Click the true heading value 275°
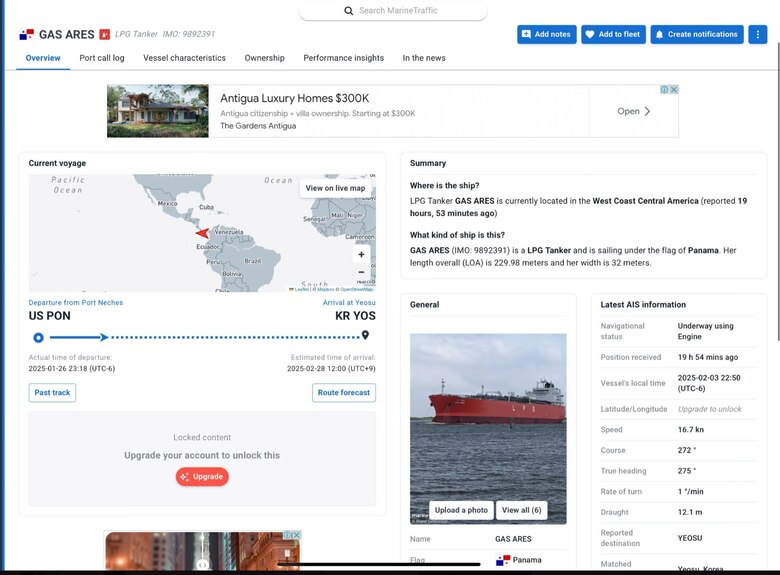This screenshot has width=780, height=575. tap(687, 471)
